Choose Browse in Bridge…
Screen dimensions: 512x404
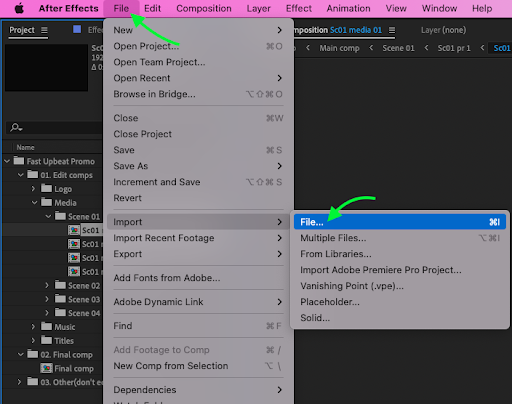pyautogui.click(x=198, y=94)
